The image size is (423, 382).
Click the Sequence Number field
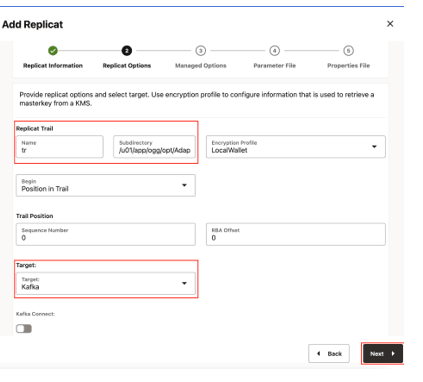[x=106, y=234]
